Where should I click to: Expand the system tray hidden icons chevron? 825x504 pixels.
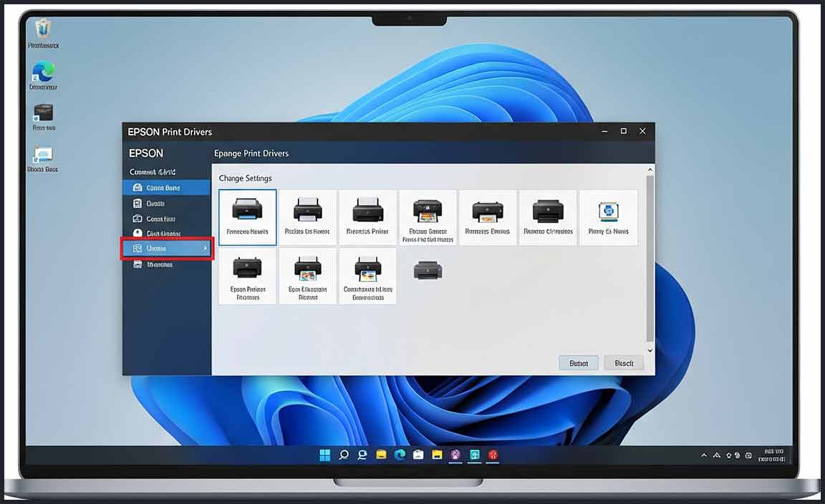[704, 455]
